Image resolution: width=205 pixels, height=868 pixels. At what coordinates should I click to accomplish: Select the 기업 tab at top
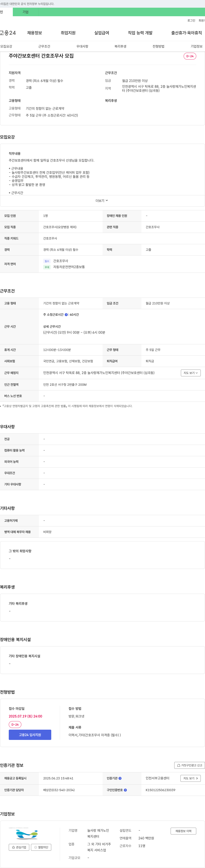coord(26,12)
